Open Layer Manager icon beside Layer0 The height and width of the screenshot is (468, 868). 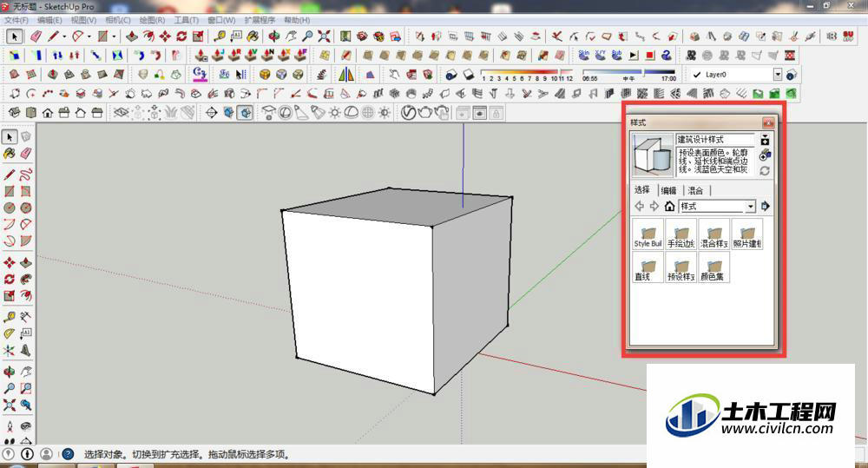click(x=792, y=74)
